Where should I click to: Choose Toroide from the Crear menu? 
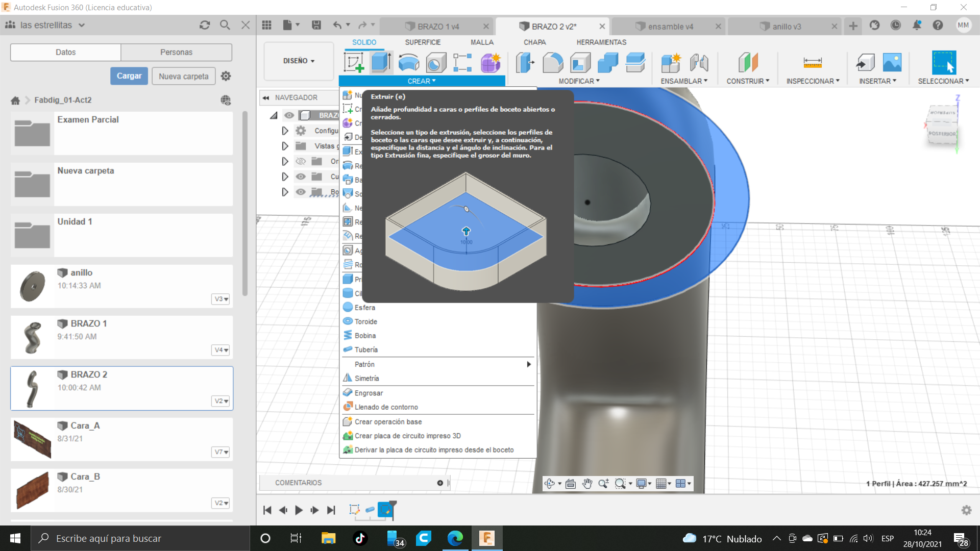click(365, 321)
